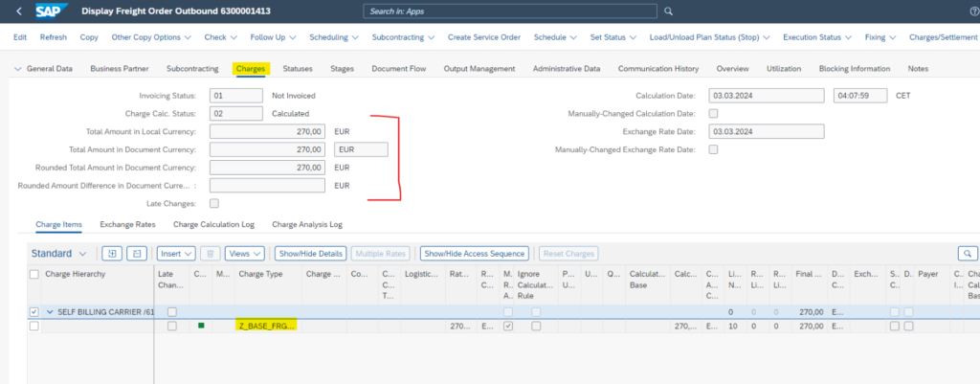Check Manually-Changed Calculation Date box
The image size is (980, 384).
[713, 113]
